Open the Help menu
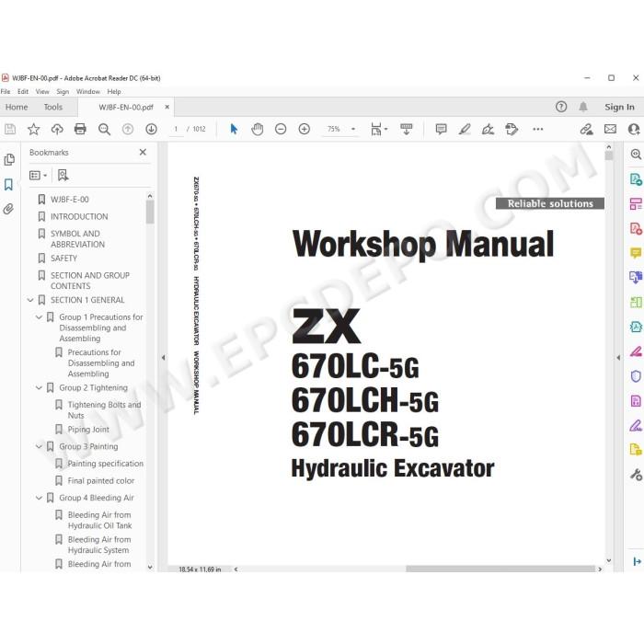 pyautogui.click(x=114, y=92)
